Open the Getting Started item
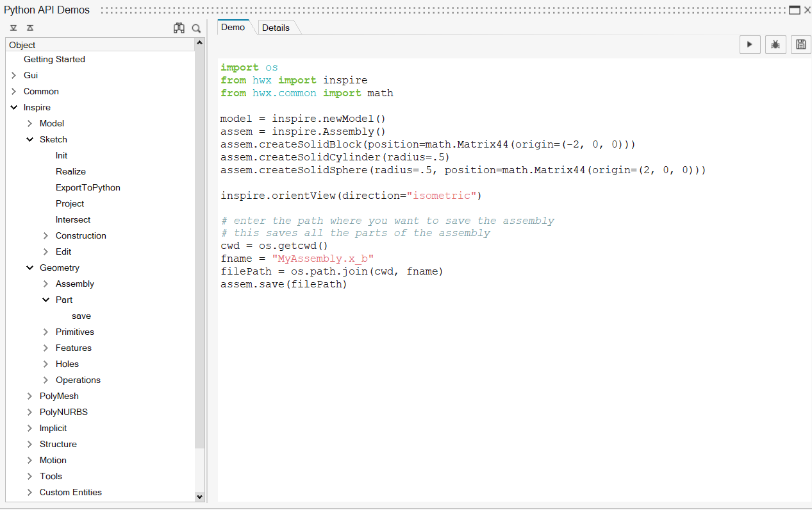Screen dimensions: 812x510 [x=54, y=59]
